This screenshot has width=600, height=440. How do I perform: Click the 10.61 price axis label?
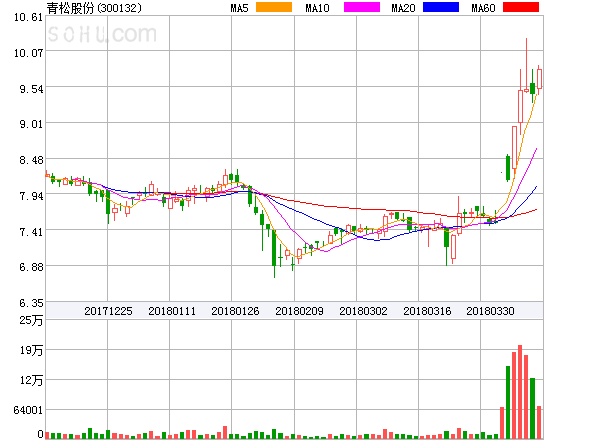28,17
